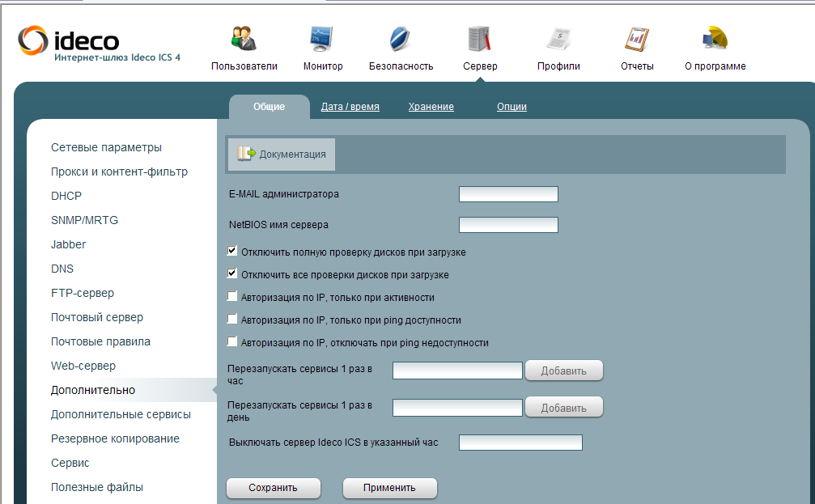Click the Сервер menu label
Image resolution: width=815 pixels, height=504 pixels.
point(480,66)
